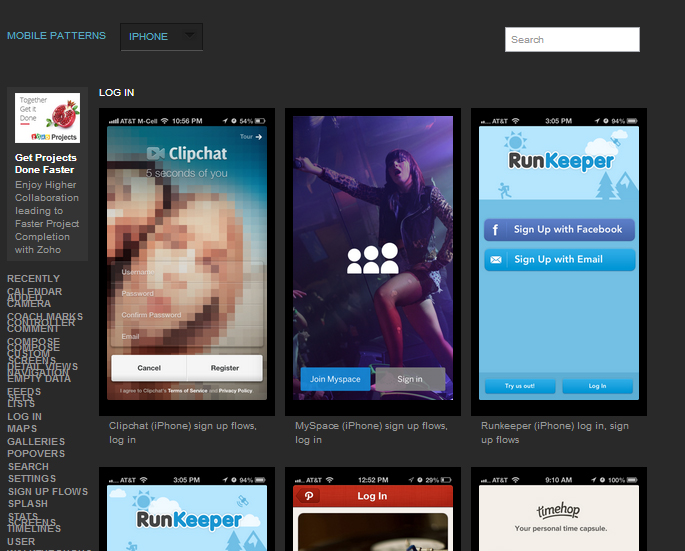Screen dimensions: 685x551
Task: Select EMPTY DATA category in sidebar
Action: tap(39, 379)
